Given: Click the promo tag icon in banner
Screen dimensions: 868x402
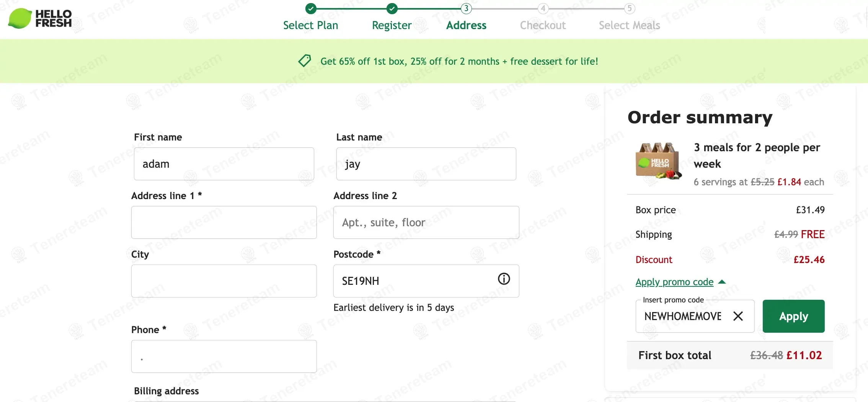Looking at the screenshot, I should 305,61.
